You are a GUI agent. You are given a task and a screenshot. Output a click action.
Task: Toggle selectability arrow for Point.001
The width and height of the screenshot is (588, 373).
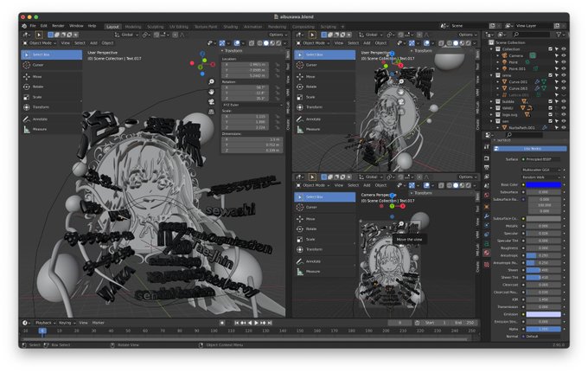tap(557, 68)
